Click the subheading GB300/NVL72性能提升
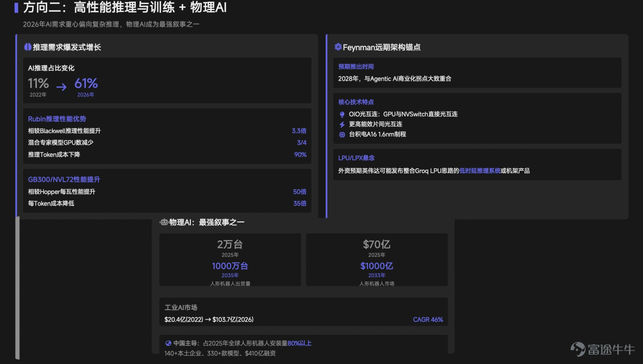This screenshot has height=364, width=643. point(64,180)
